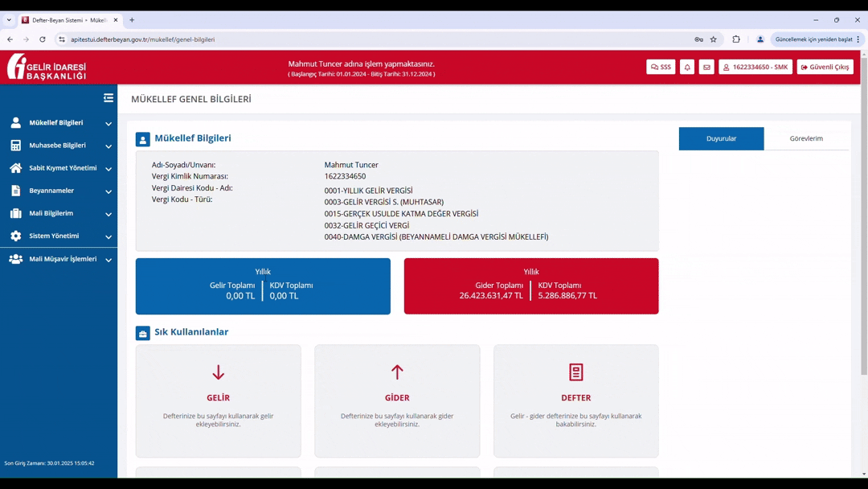Screen dimensions: 868x489
Task: Open the DEFTER document icon
Action: click(575, 372)
